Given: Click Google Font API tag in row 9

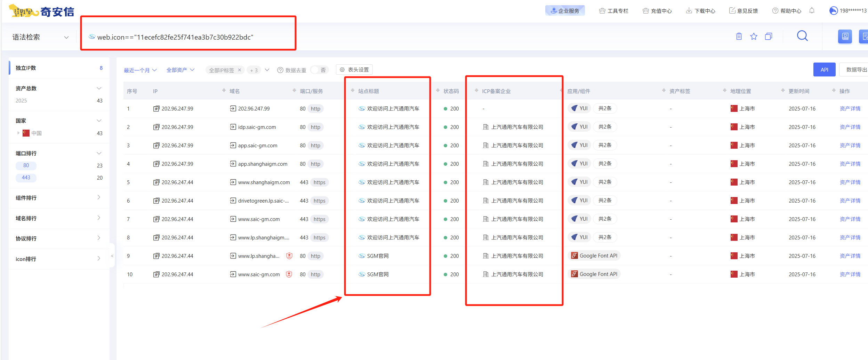Looking at the screenshot, I should coord(594,256).
